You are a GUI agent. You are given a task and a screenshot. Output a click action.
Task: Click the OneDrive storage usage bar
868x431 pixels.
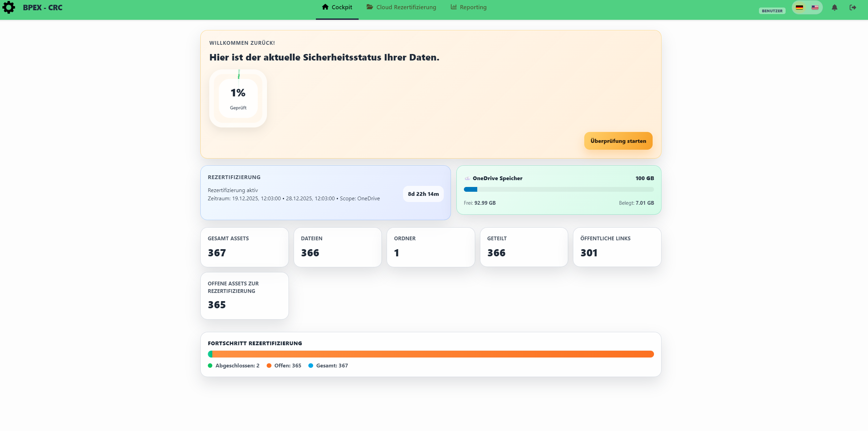point(559,189)
